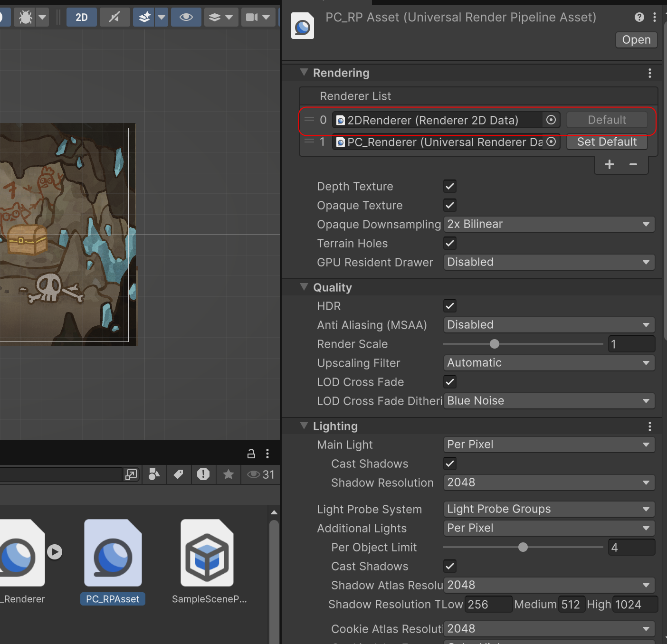This screenshot has width=667, height=644.
Task: Open the Rendering section three-dot menu
Action: coord(650,73)
